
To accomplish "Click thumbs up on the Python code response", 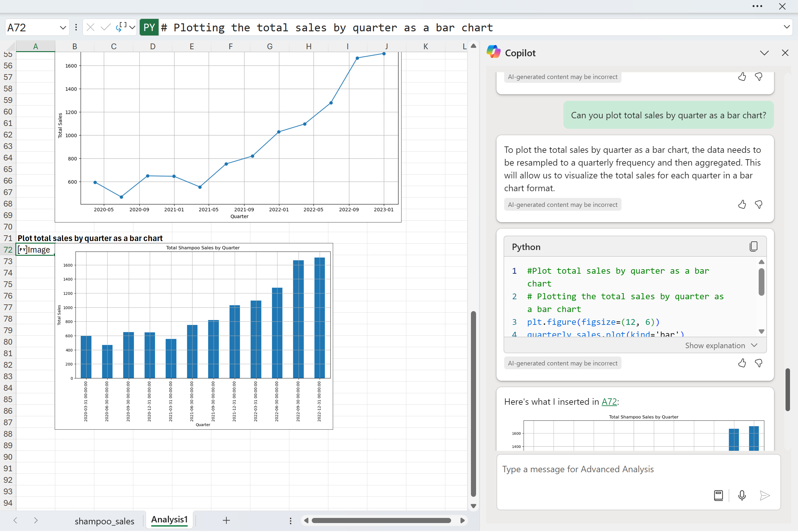I will click(742, 364).
